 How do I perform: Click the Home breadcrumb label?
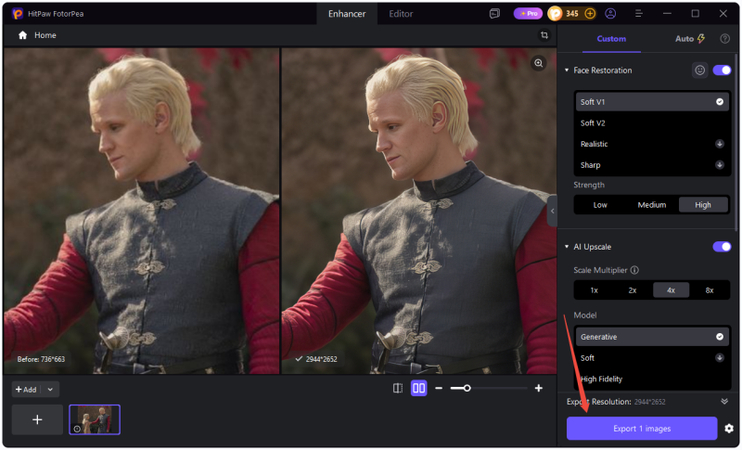(45, 35)
